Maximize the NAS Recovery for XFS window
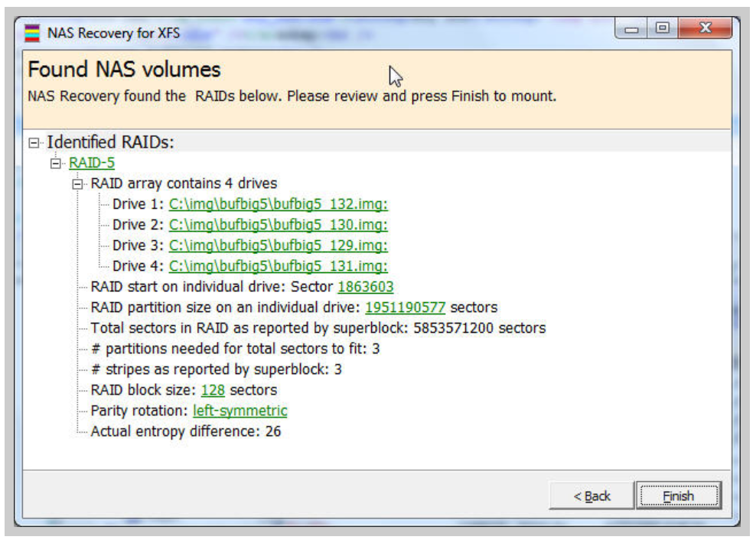The height and width of the screenshot is (540, 756). 663,29
